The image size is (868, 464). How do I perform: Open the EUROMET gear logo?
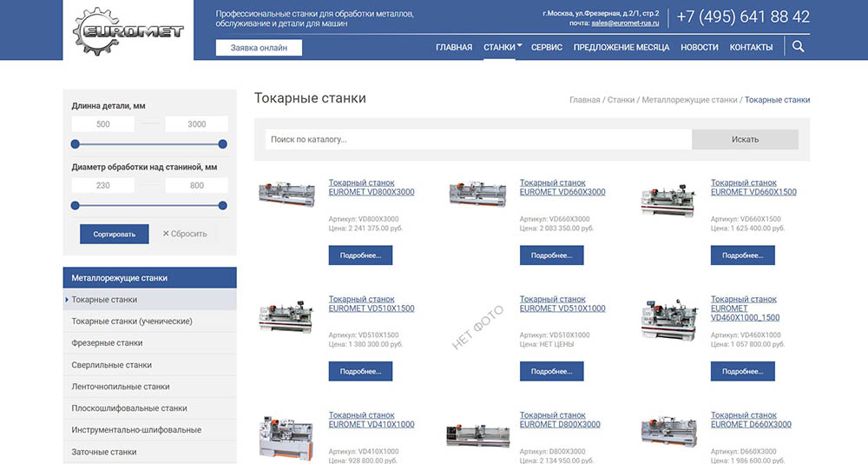coord(128,30)
